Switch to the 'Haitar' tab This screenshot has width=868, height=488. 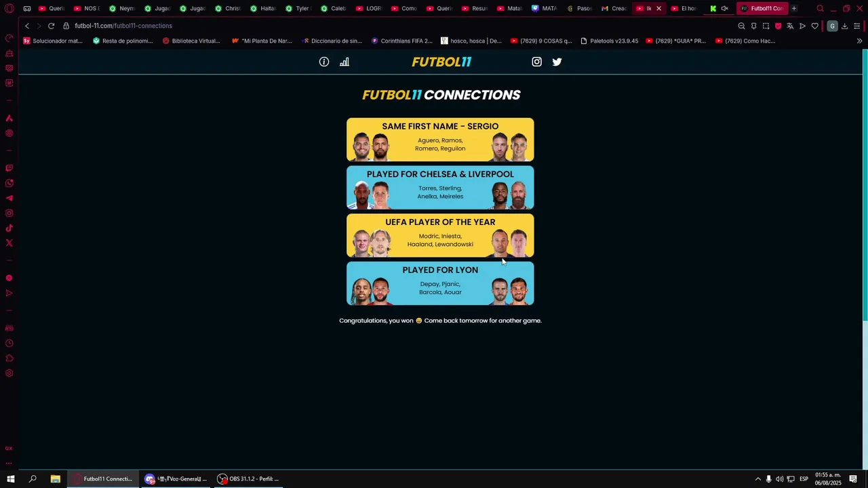pos(262,9)
